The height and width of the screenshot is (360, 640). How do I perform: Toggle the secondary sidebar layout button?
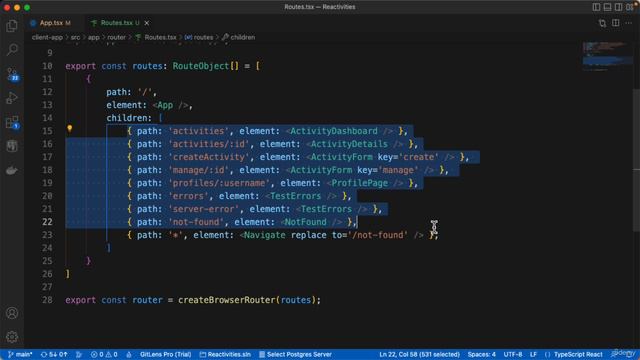click(x=618, y=7)
